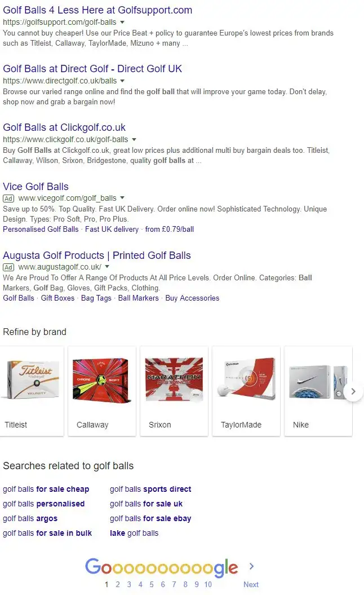Search related term golf balls argos

pos(30,518)
